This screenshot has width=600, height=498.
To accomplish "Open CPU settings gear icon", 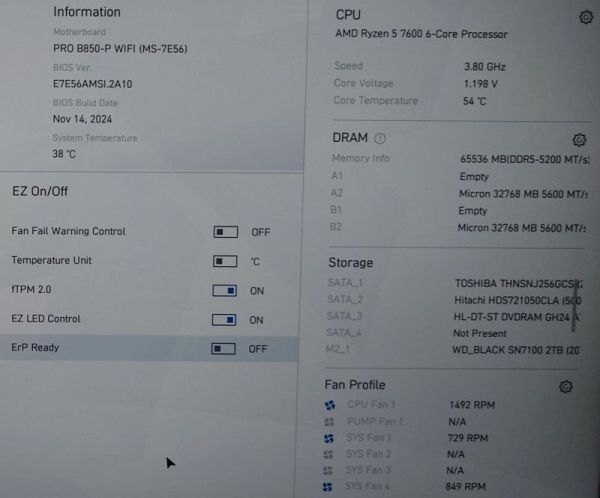I will click(585, 17).
